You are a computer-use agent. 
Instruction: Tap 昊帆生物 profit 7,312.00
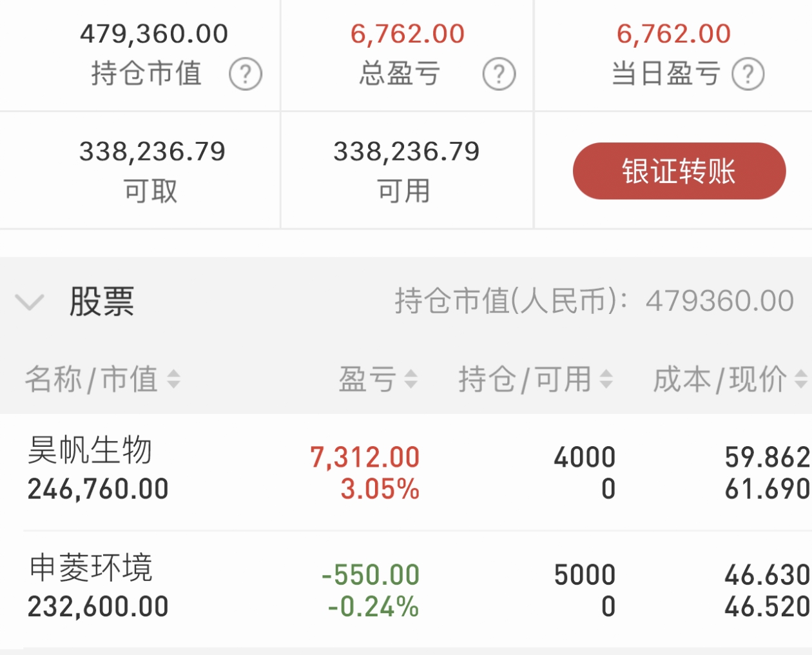coord(365,457)
